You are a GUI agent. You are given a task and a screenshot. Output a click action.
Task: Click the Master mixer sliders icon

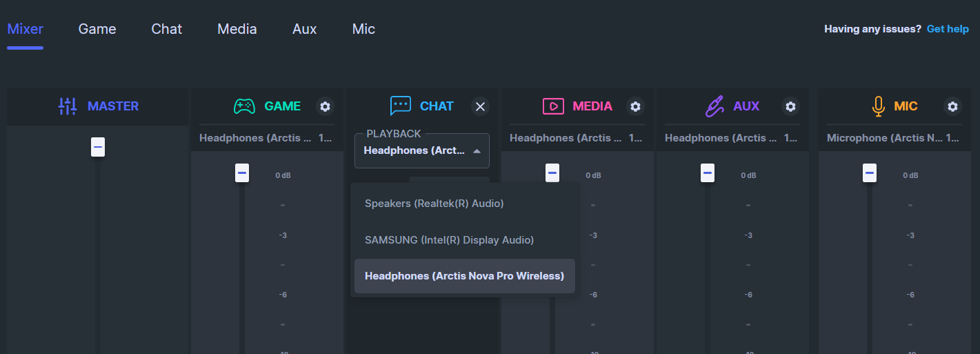68,106
